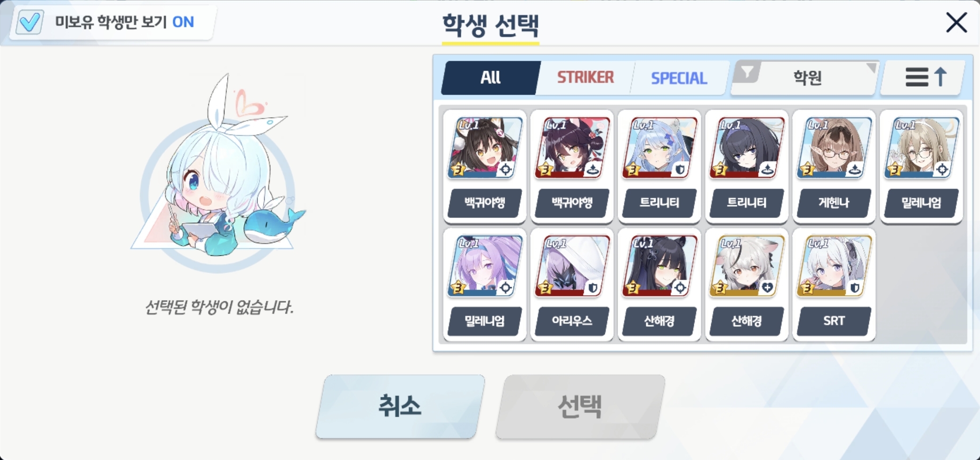Choose the 게헨나 student with glasses

[x=834, y=167]
